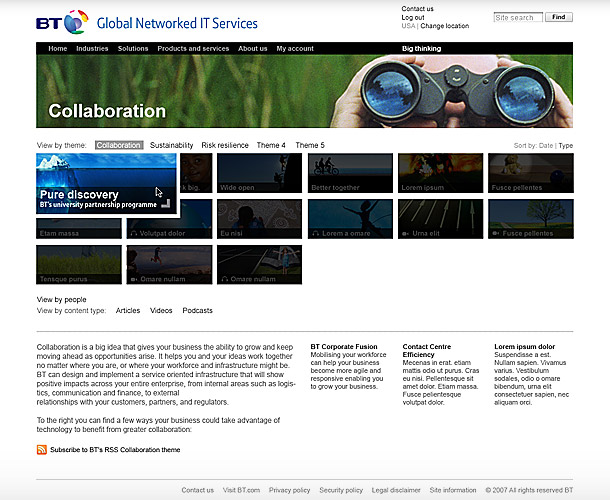Filter content by Articles
610x500 pixels.
[128, 311]
